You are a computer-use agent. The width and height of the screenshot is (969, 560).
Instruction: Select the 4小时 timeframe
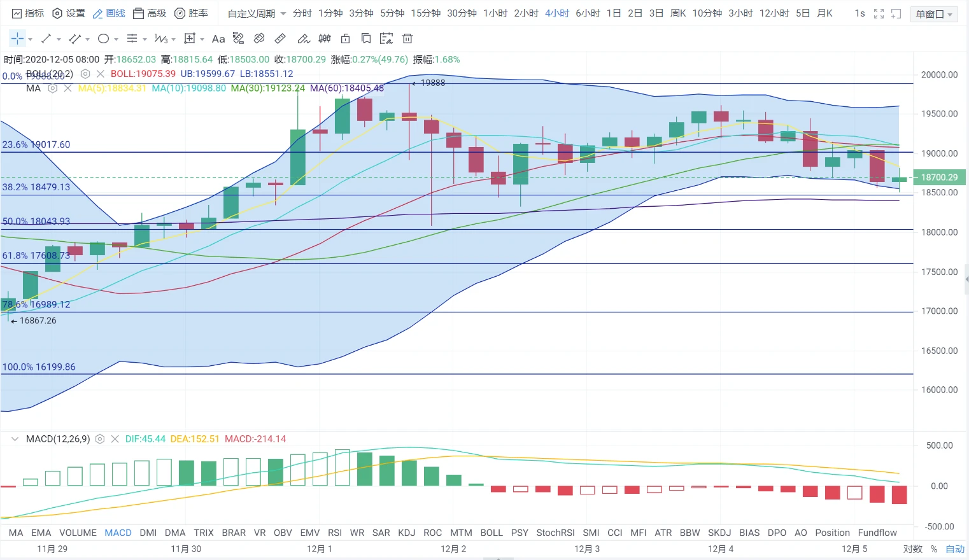click(x=557, y=13)
